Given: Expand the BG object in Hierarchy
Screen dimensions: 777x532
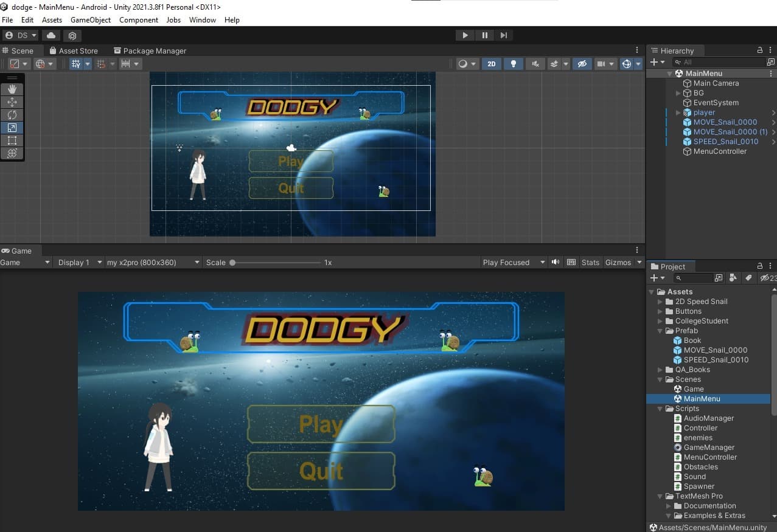Looking at the screenshot, I should (x=678, y=93).
